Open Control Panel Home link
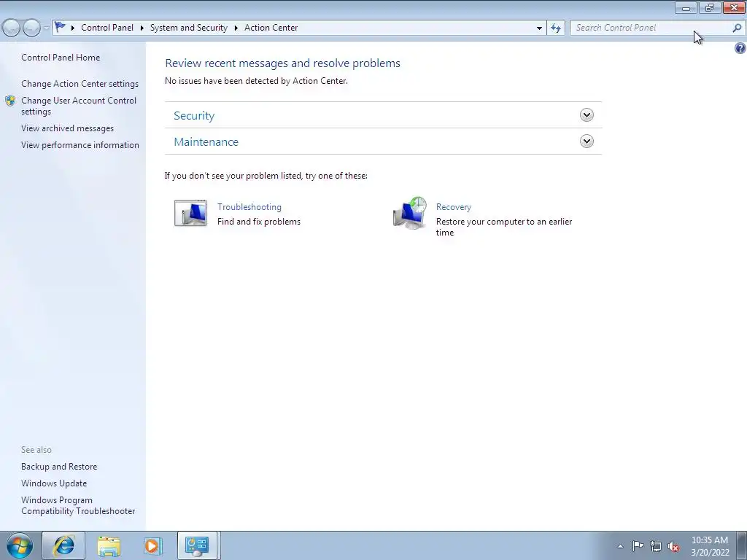The width and height of the screenshot is (747, 560). [x=61, y=57]
